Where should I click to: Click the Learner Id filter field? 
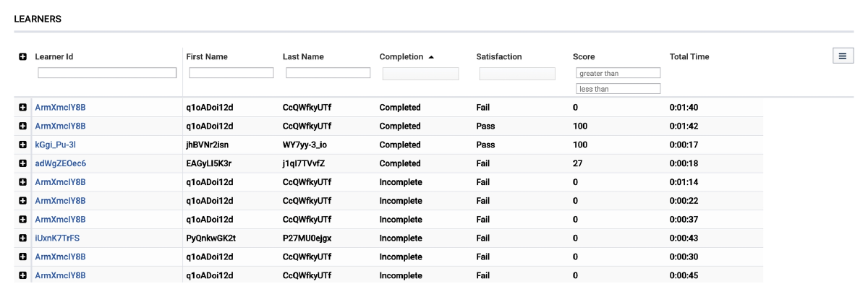click(x=107, y=73)
